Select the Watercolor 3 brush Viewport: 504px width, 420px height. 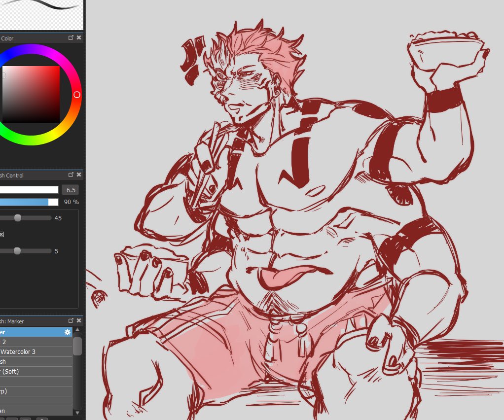[x=36, y=352]
